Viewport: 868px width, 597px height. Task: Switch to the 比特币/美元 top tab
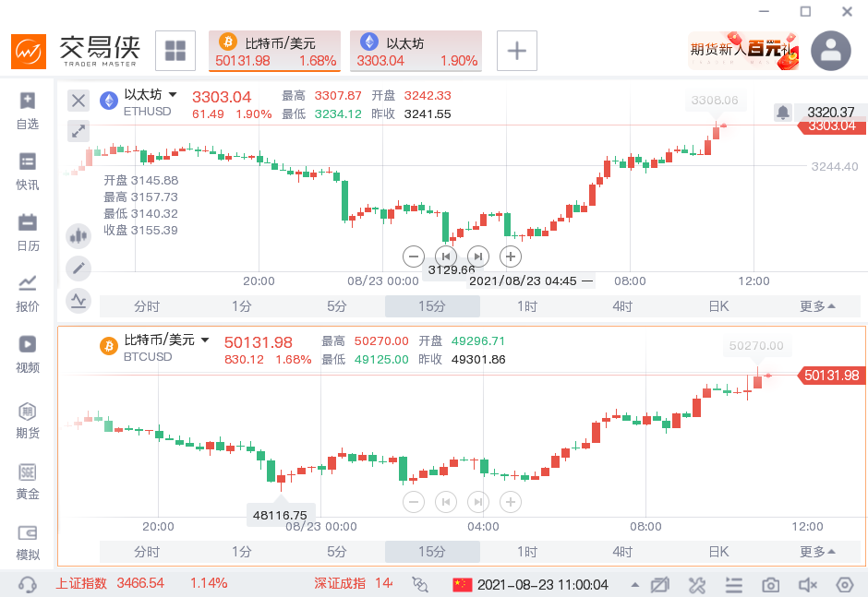pos(275,51)
